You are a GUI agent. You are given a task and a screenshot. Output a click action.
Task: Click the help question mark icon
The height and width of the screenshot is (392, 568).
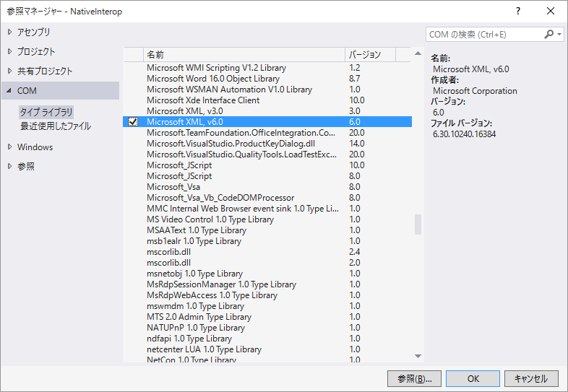coord(518,11)
